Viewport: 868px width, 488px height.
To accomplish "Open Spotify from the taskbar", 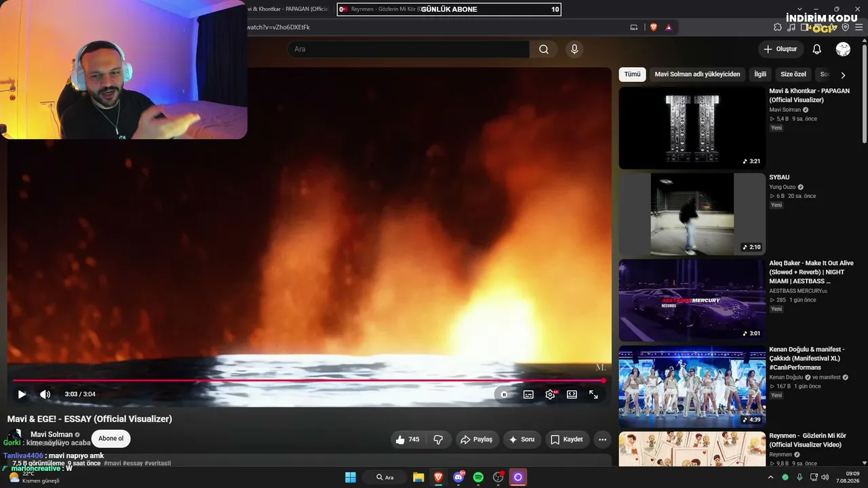I will pos(478,477).
